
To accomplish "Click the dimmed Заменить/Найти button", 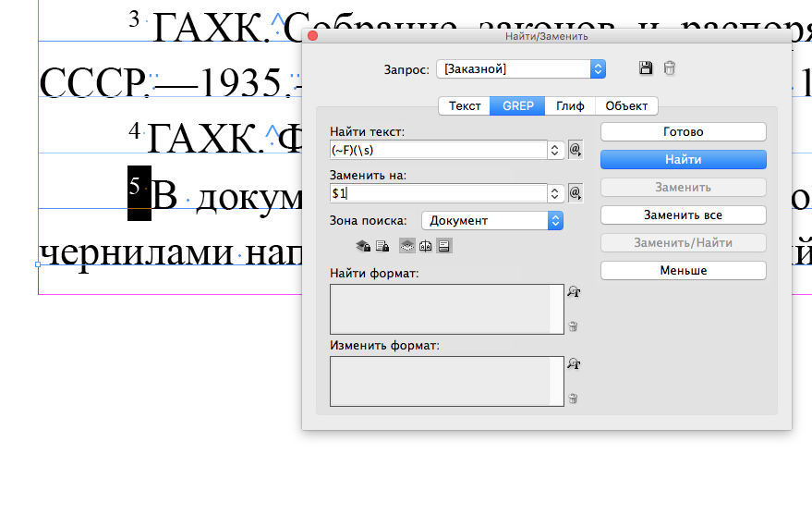I will coord(683,242).
